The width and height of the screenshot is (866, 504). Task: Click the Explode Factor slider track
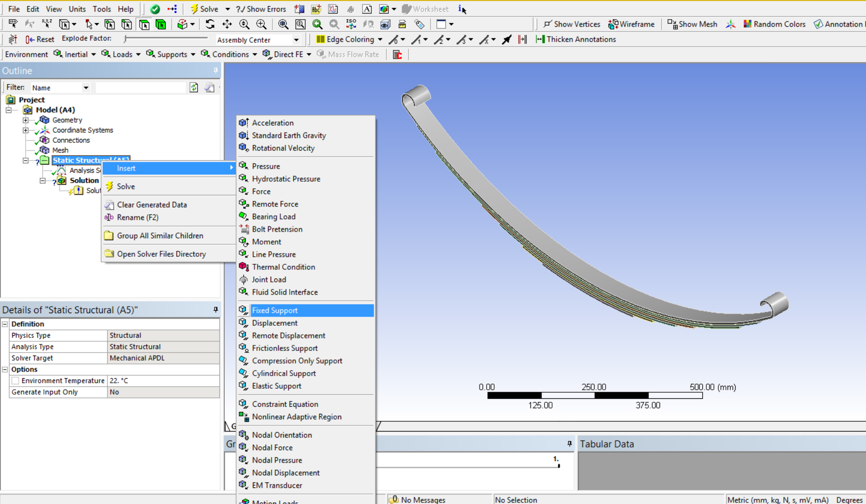[x=166, y=38]
